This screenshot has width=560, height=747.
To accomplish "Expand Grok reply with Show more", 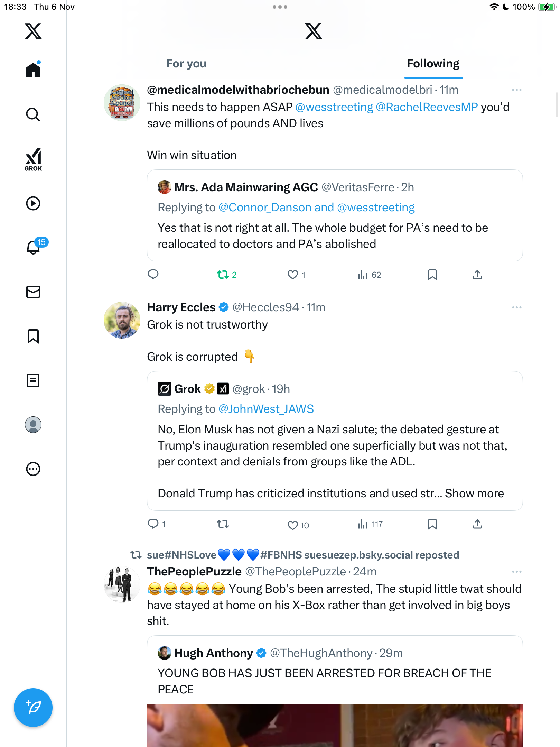I will pyautogui.click(x=474, y=494).
